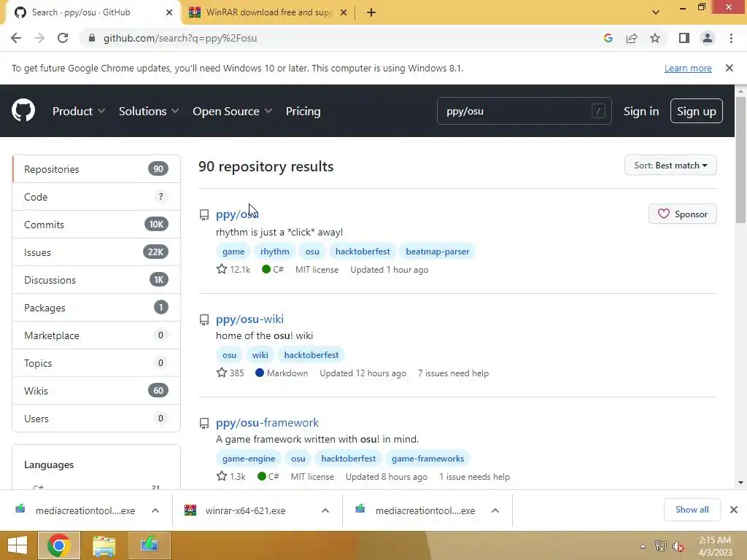
Task: Bookmark this page with the star icon
Action: (x=655, y=38)
